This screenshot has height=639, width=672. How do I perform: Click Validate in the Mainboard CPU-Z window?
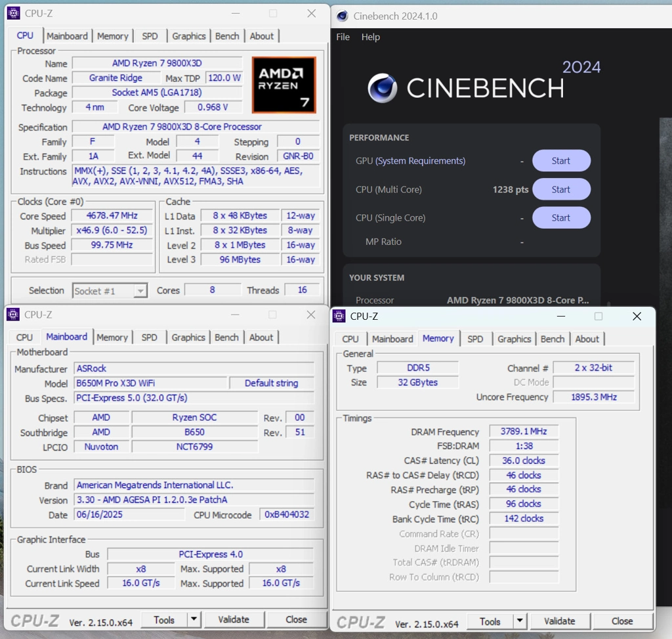(x=234, y=620)
